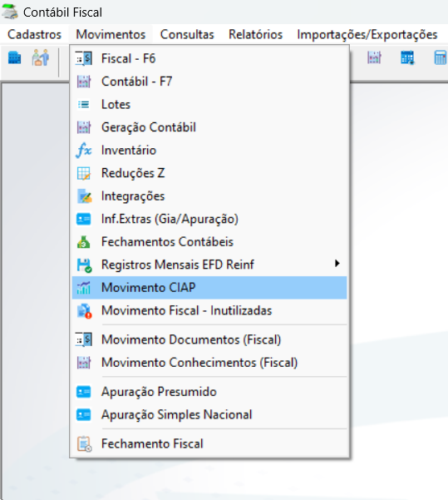
Task: Select Reduções Z entry
Action: [x=209, y=173]
